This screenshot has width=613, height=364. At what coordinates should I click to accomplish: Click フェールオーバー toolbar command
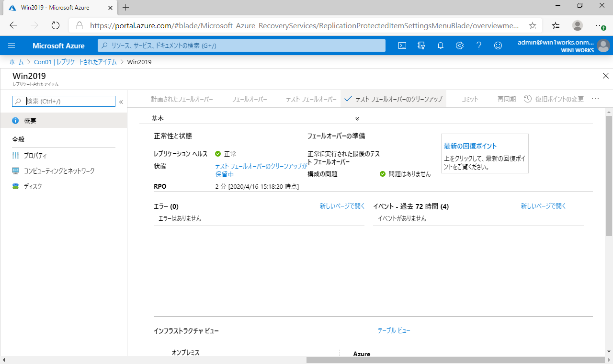[x=250, y=99]
